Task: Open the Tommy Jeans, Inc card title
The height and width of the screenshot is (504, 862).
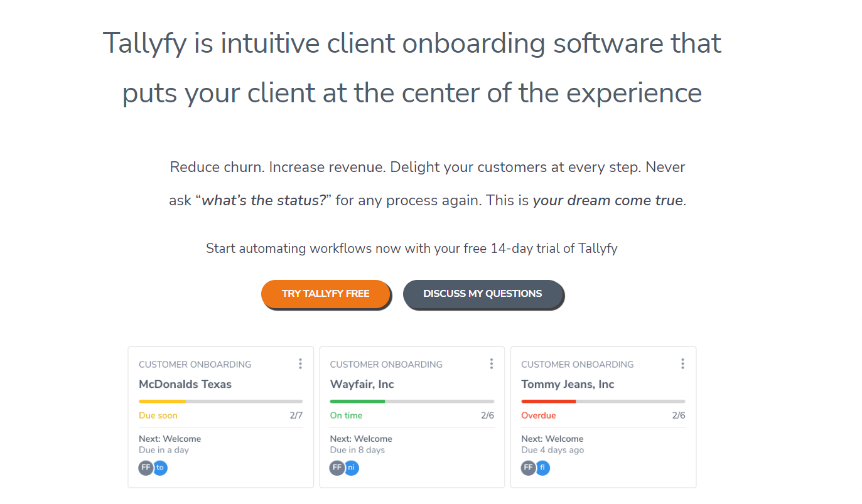Action: 568,384
